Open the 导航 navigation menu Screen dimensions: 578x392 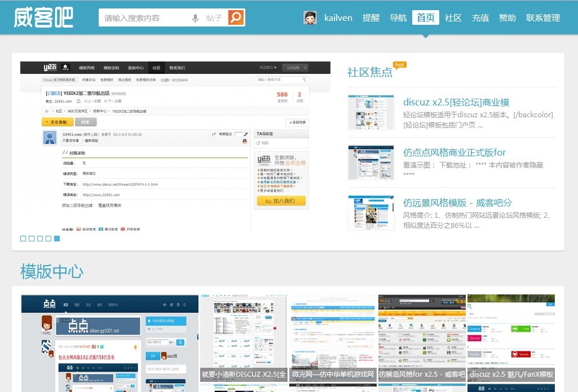click(x=398, y=17)
